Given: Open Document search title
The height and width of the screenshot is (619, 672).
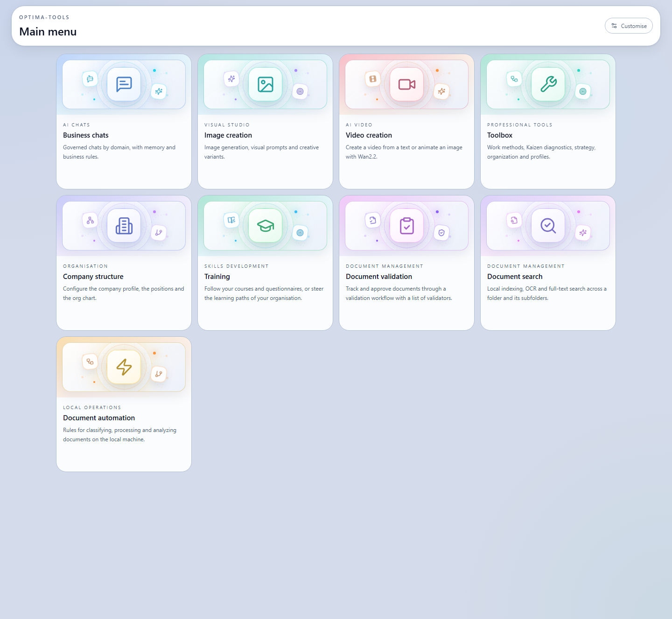Looking at the screenshot, I should (515, 277).
